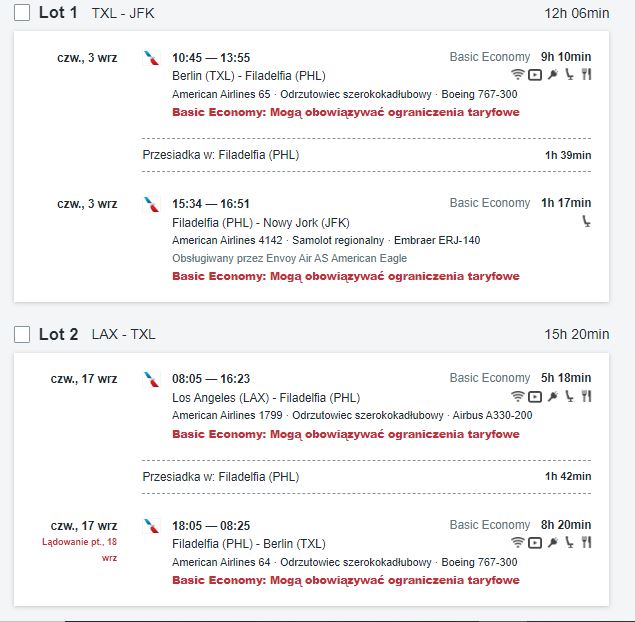This screenshot has width=635, height=622.
Task: Click power outlet icon on Filadelfia - Berlin flight
Action: point(553,542)
